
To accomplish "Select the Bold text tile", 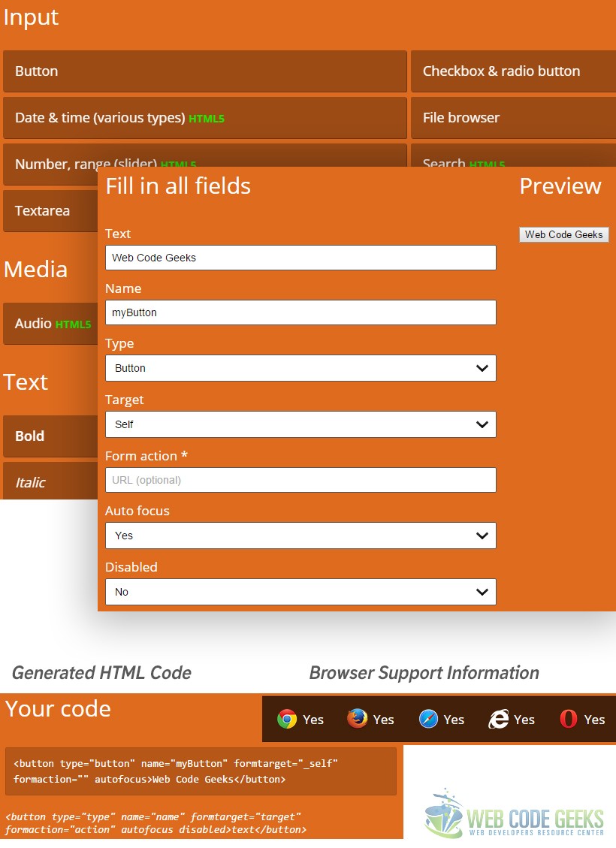I will pyautogui.click(x=50, y=436).
